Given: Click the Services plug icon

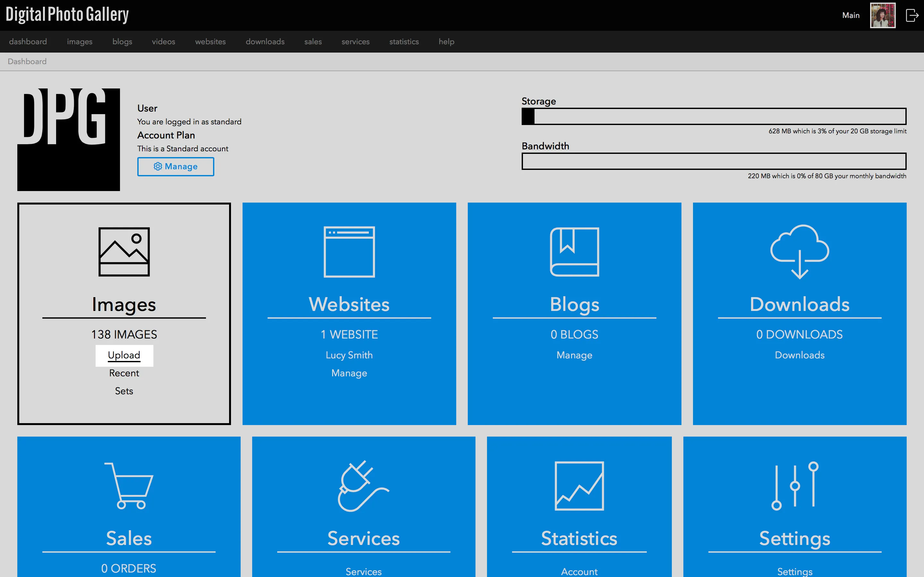Looking at the screenshot, I should point(363,485).
